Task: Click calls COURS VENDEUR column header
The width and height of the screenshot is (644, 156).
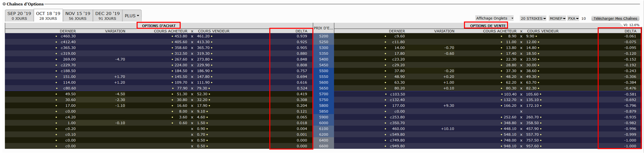Action: click(x=213, y=31)
